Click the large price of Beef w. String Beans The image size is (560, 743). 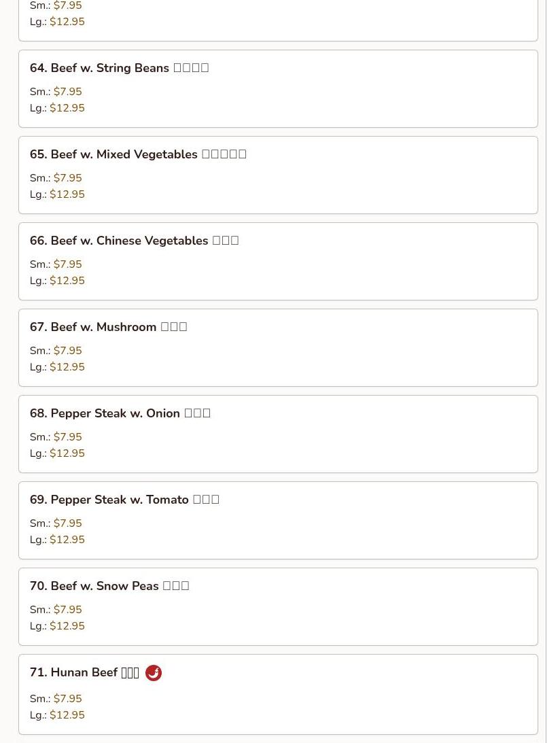point(67,107)
